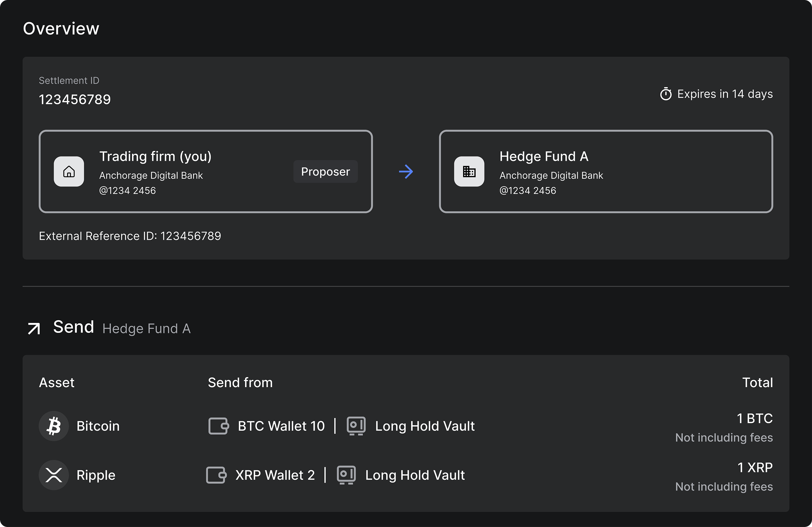The width and height of the screenshot is (812, 527).
Task: Click the Bitcoin coin logo
Action: [x=54, y=426]
